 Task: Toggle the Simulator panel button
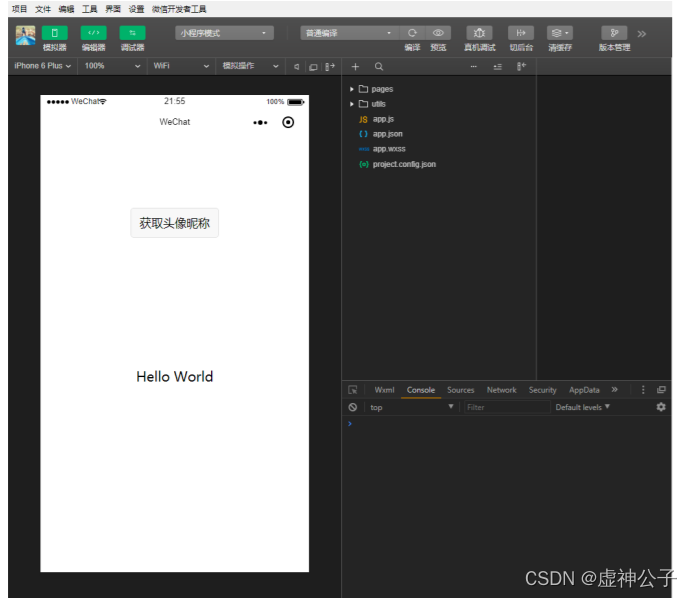click(54, 33)
